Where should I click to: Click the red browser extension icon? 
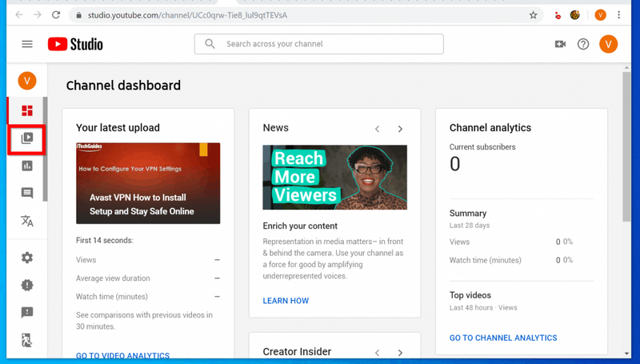coord(558,15)
